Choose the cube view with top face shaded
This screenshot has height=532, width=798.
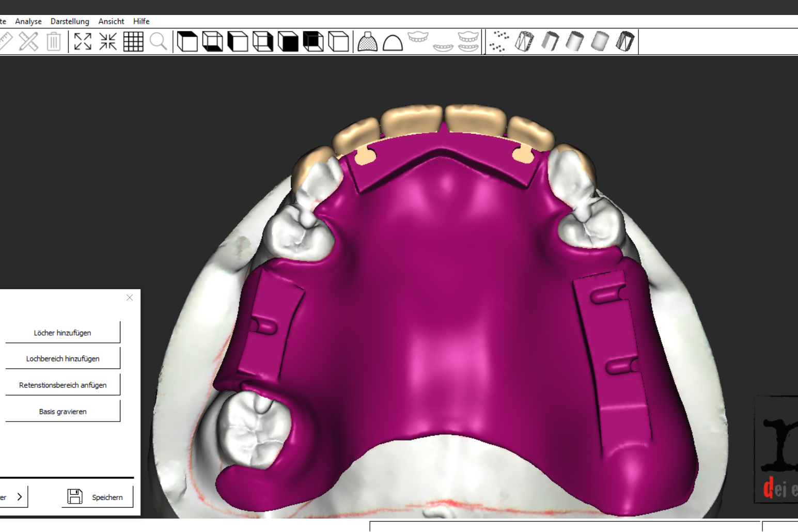tap(187, 41)
